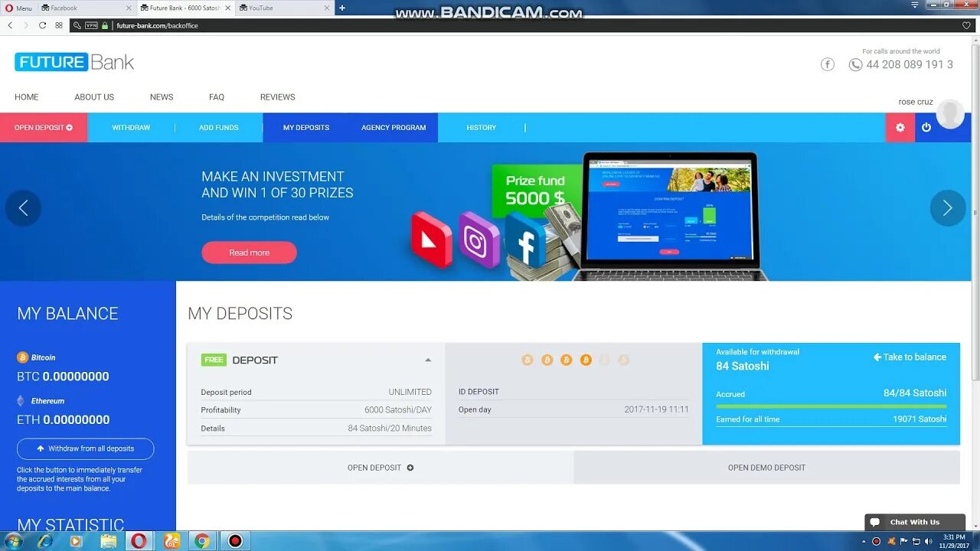Open the ADD FUNDS tab
Screen dimensions: 980x551
(x=219, y=128)
